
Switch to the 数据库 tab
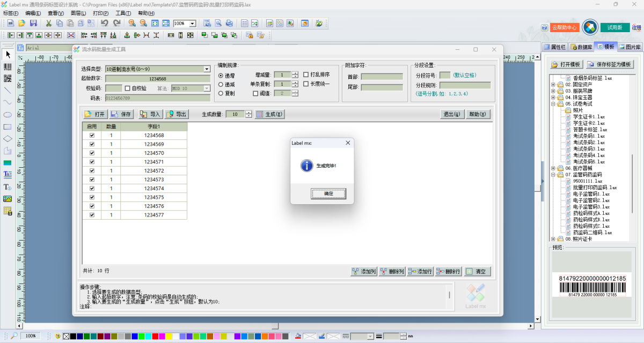tap(582, 47)
